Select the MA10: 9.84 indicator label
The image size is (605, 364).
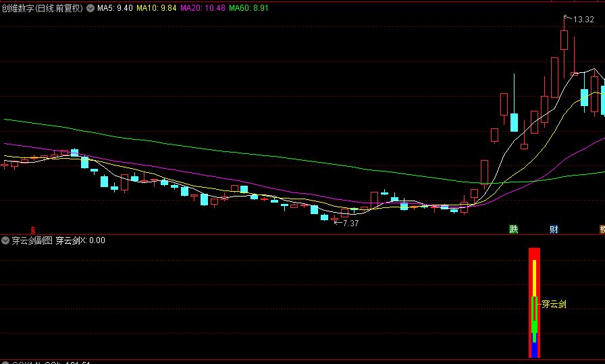[x=156, y=8]
